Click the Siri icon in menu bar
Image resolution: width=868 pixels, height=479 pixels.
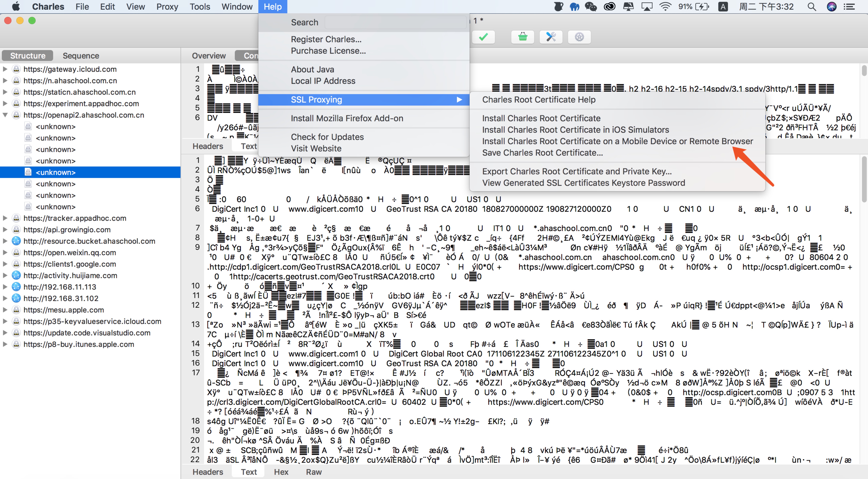832,7
